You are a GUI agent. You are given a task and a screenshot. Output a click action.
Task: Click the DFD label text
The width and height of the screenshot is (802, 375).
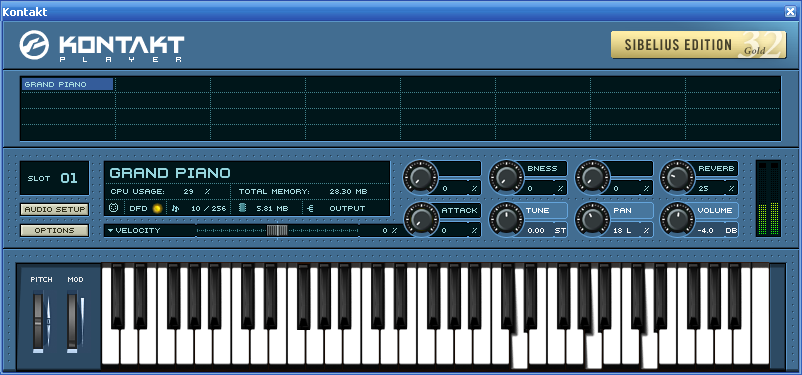point(138,208)
